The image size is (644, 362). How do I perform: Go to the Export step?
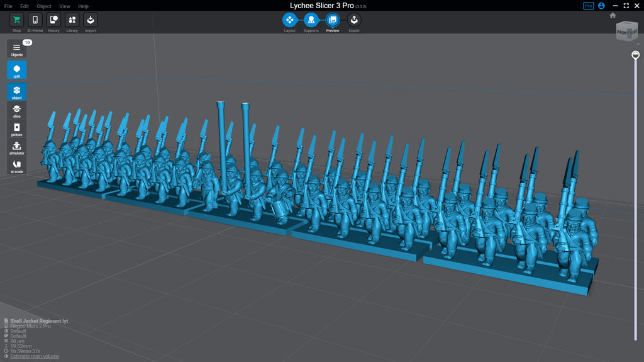pyautogui.click(x=354, y=21)
